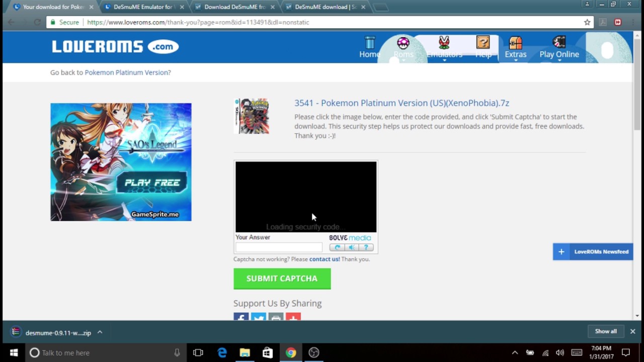Image resolution: width=644 pixels, height=362 pixels.
Task: Click the SUBMIT CAPTCHA button
Action: (x=282, y=279)
